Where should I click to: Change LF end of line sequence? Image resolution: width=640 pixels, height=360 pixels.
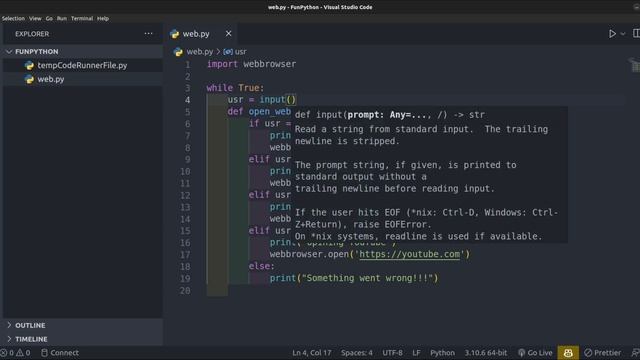pos(416,353)
